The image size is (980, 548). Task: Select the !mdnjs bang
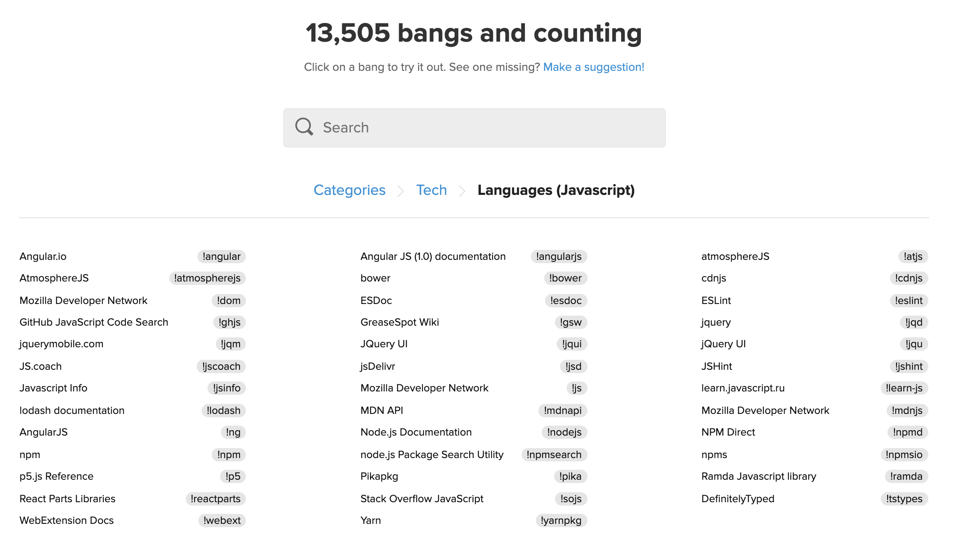(907, 411)
